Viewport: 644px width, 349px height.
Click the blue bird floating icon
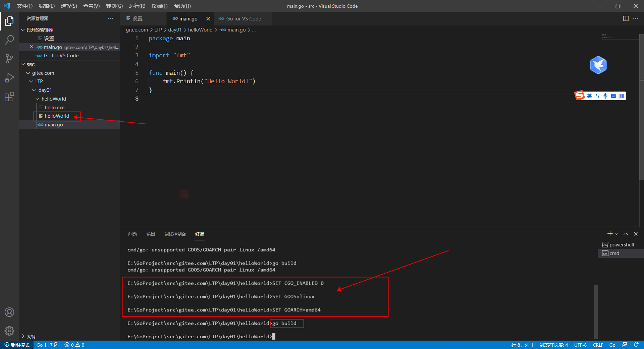598,65
